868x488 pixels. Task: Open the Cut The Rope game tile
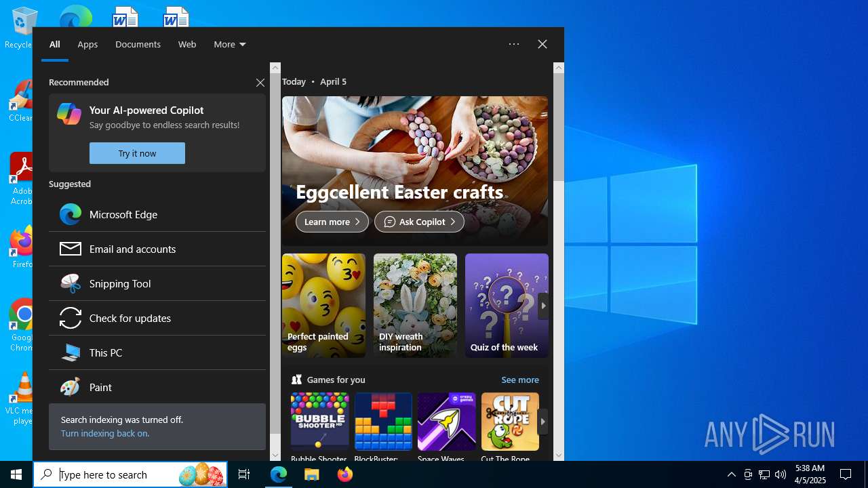coord(510,427)
